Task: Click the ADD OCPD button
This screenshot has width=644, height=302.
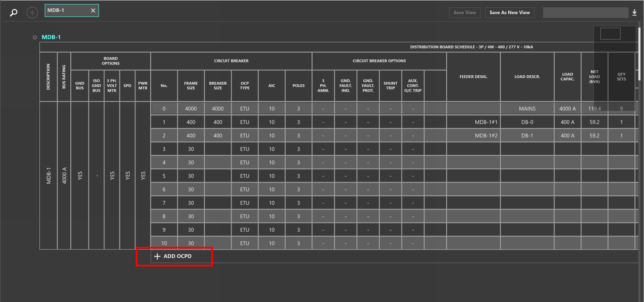Action: (x=174, y=256)
